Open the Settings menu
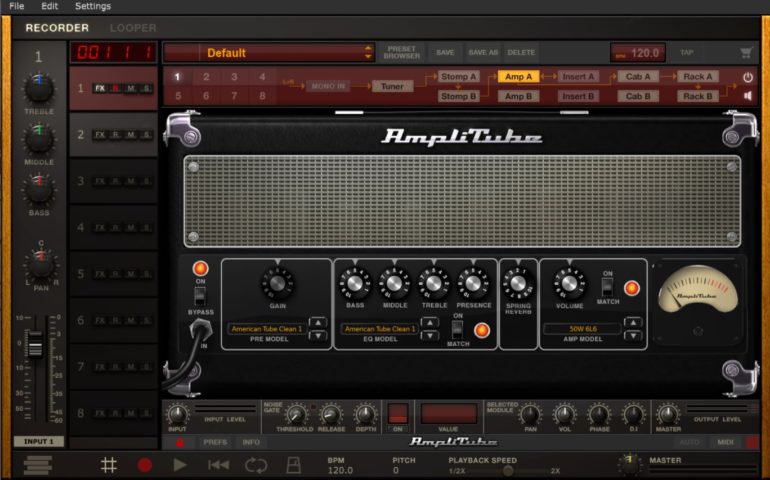Image resolution: width=770 pixels, height=480 pixels. coord(93,6)
